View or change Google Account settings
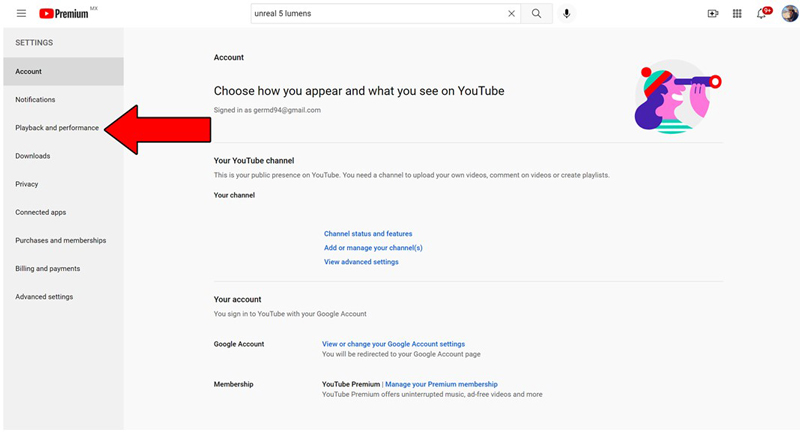This screenshot has width=800, height=434. coord(393,344)
